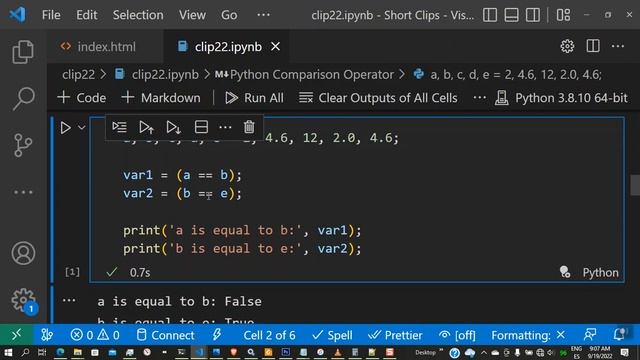Image resolution: width=640 pixels, height=360 pixels.
Task: Click Python Comparison Operator breadcrumb
Action: coord(304,75)
